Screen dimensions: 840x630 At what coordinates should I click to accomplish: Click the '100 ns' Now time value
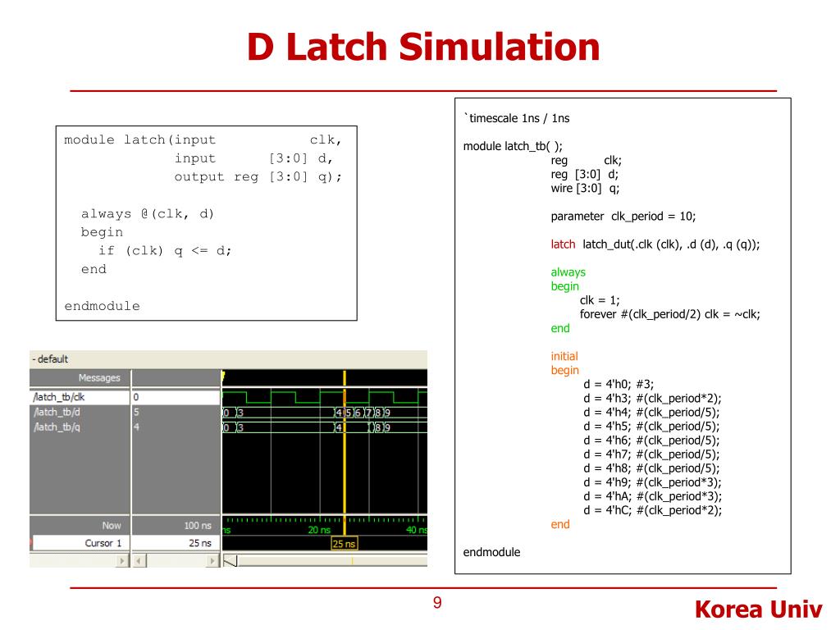[198, 526]
